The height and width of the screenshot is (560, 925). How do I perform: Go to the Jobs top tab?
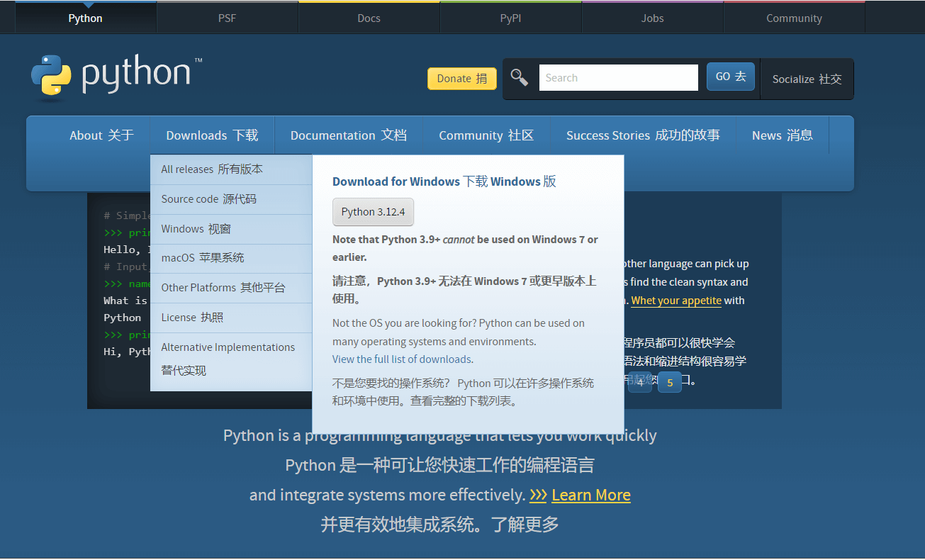pyautogui.click(x=652, y=18)
